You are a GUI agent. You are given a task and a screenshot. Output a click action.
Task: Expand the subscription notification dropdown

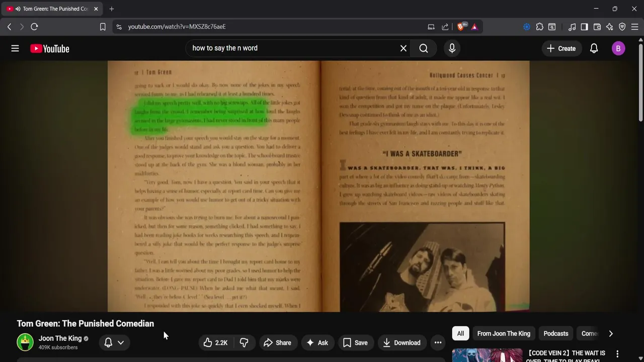point(114,342)
